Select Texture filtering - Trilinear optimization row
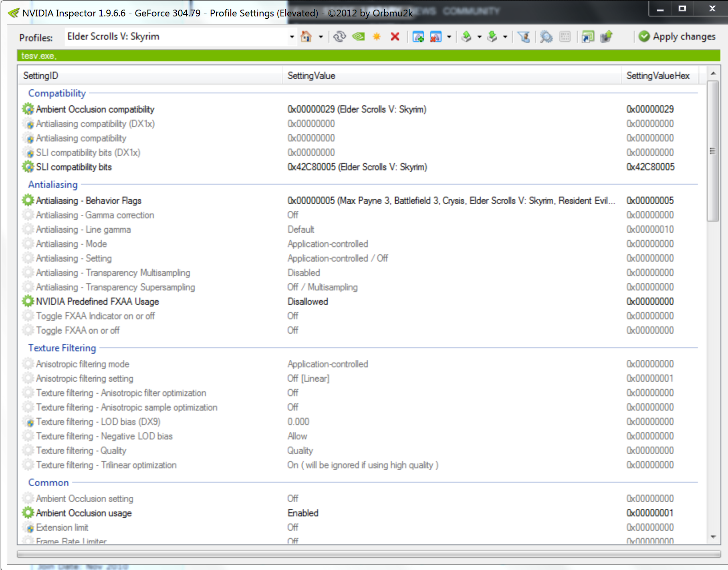This screenshot has width=728, height=570. pos(360,465)
